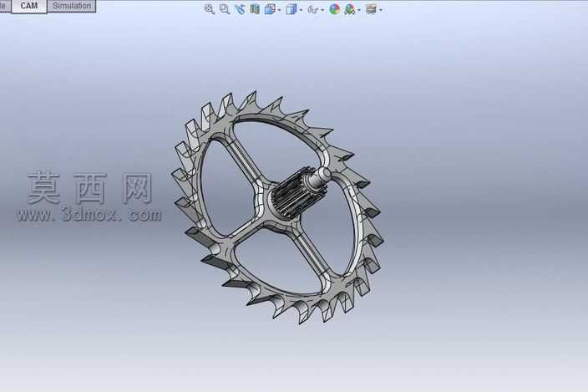
Task: Click the View Orientation icon
Action: coord(270,9)
